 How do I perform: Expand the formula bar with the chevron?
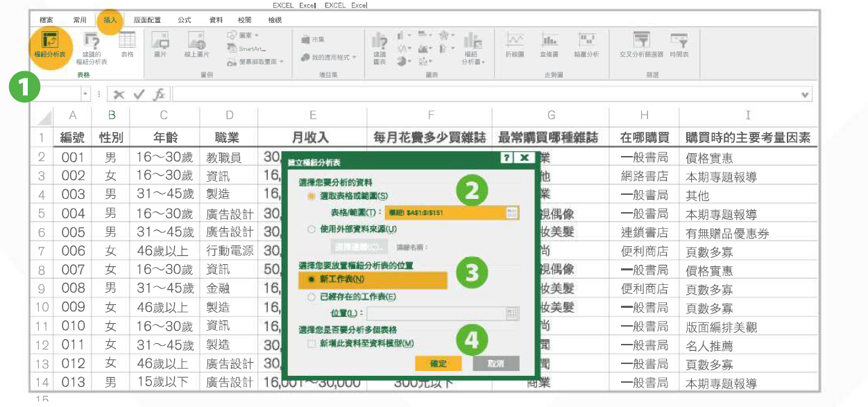point(806,94)
